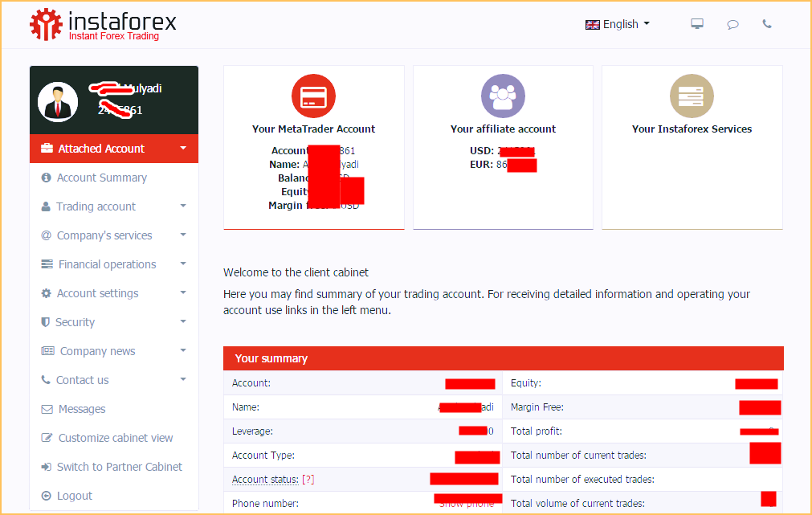This screenshot has height=515, width=812.
Task: Click the phone callback icon in header
Action: pos(767,24)
